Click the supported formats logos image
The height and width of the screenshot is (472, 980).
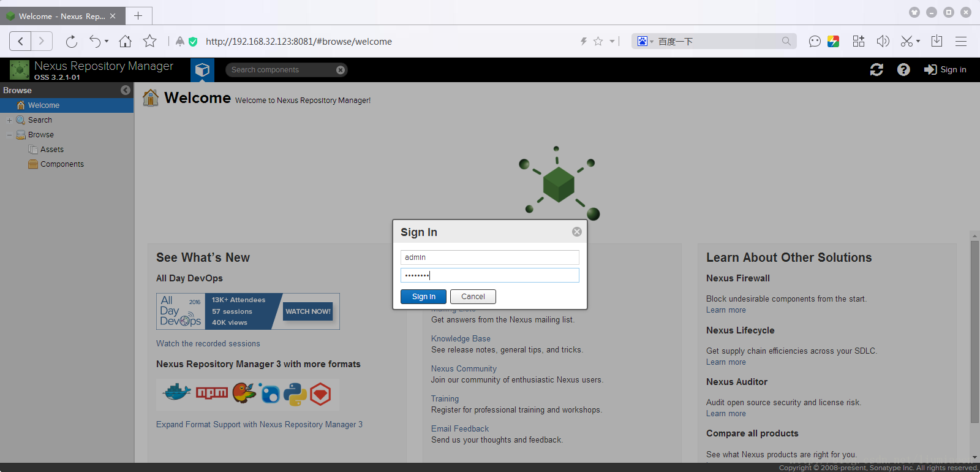pyautogui.click(x=247, y=394)
